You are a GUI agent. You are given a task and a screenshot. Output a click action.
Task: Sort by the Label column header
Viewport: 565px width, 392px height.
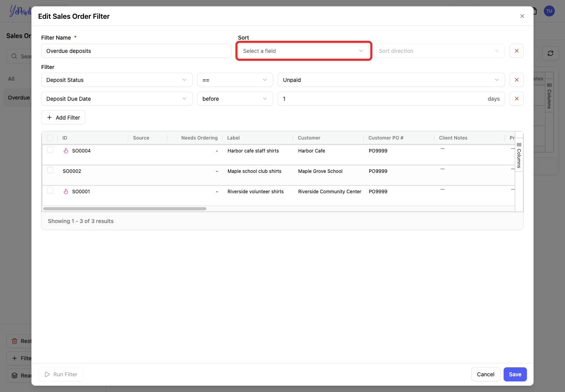[x=233, y=138]
